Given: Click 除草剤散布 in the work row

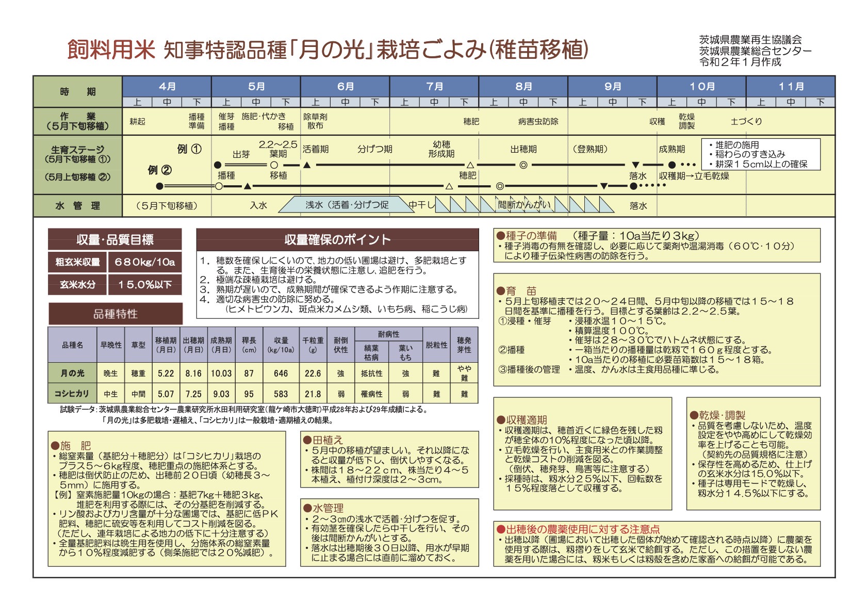Looking at the screenshot, I should (x=315, y=121).
